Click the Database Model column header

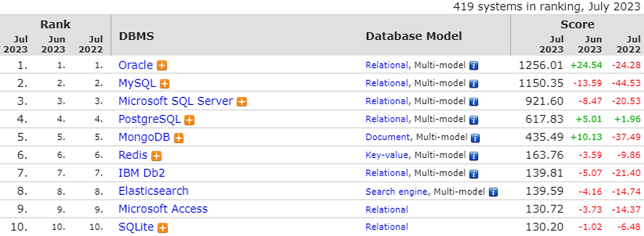[414, 37]
